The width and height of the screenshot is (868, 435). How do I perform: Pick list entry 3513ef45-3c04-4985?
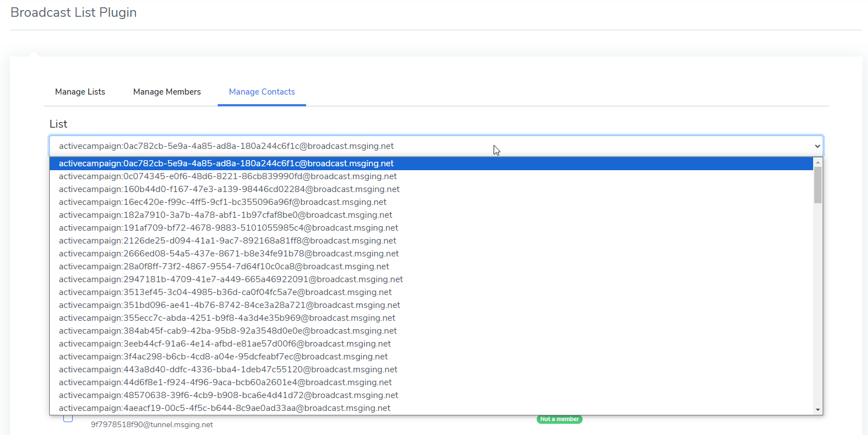pos(431,292)
